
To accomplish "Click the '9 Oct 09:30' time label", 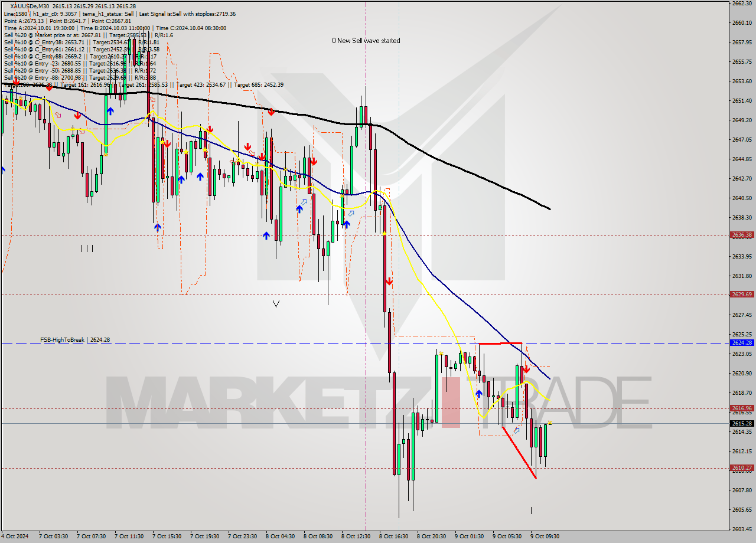I will (x=545, y=537).
